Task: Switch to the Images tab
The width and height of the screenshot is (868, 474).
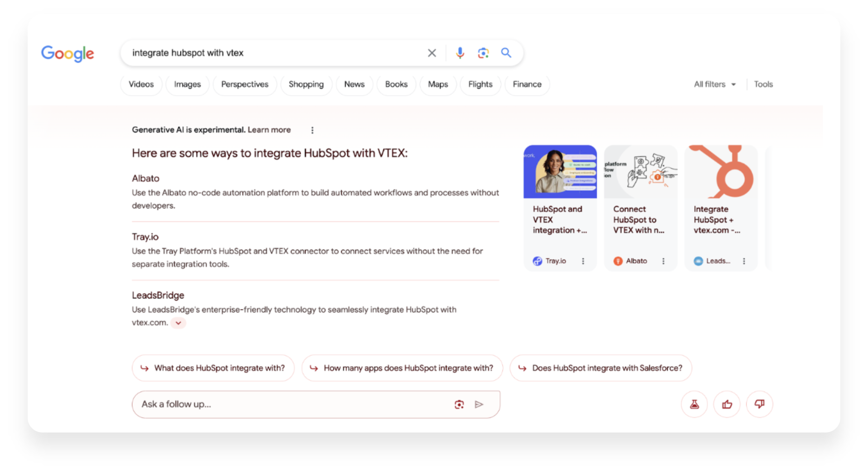Action: 187,84
